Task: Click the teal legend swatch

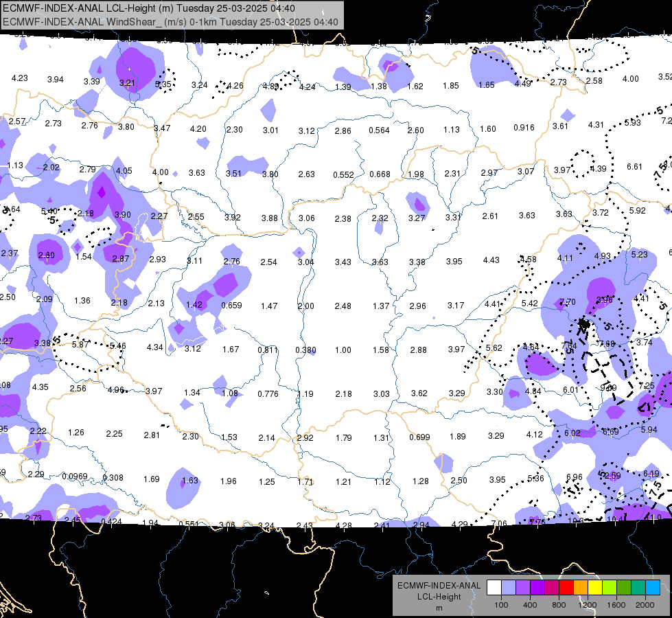Action: (x=638, y=587)
